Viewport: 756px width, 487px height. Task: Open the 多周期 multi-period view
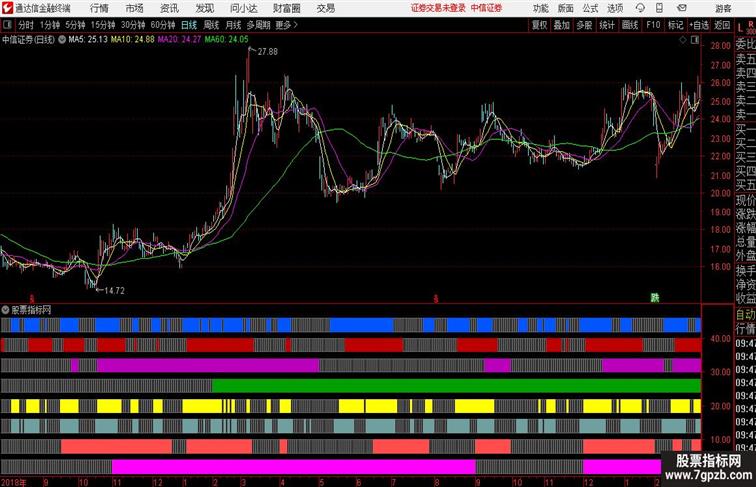[259, 25]
